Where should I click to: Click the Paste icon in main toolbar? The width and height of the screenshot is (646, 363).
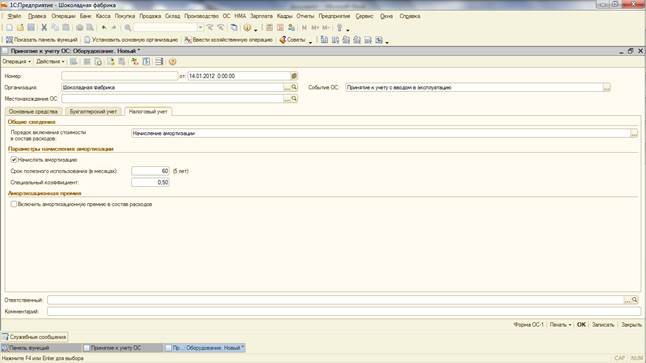[x=66, y=28]
